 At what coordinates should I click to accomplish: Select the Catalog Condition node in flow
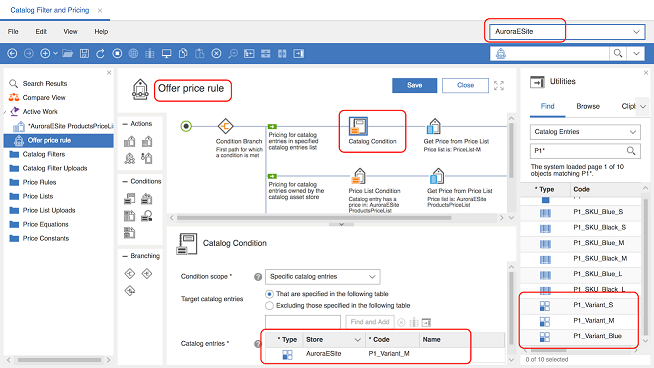click(358, 127)
